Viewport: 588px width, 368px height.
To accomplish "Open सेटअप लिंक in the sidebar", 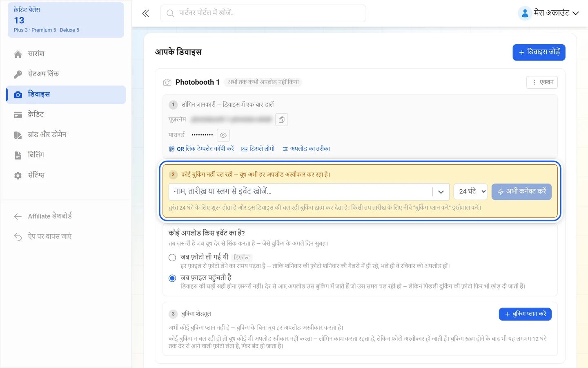I will point(66,74).
